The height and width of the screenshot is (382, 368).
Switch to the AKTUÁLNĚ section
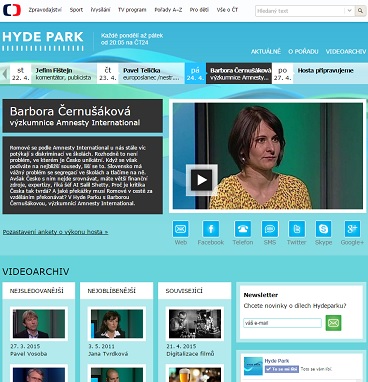(266, 51)
